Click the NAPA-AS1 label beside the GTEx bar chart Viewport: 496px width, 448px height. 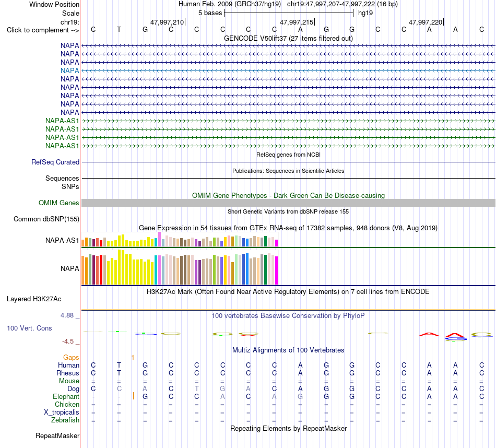62,241
